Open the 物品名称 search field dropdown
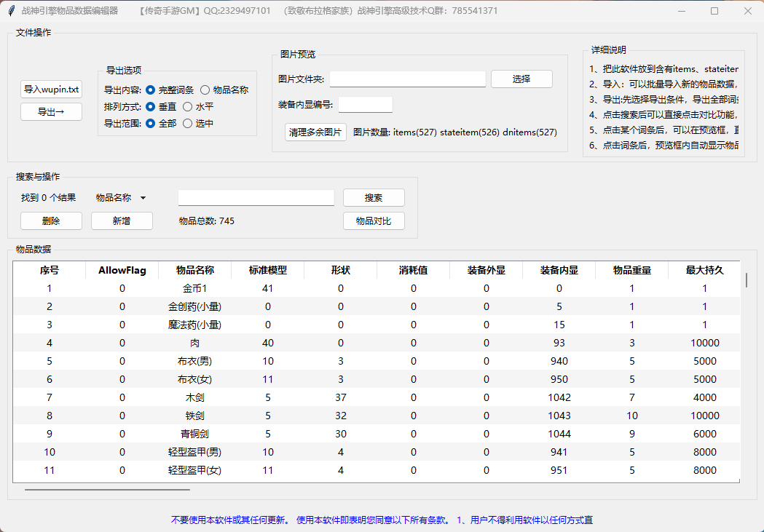This screenshot has height=532, width=764. [x=121, y=198]
